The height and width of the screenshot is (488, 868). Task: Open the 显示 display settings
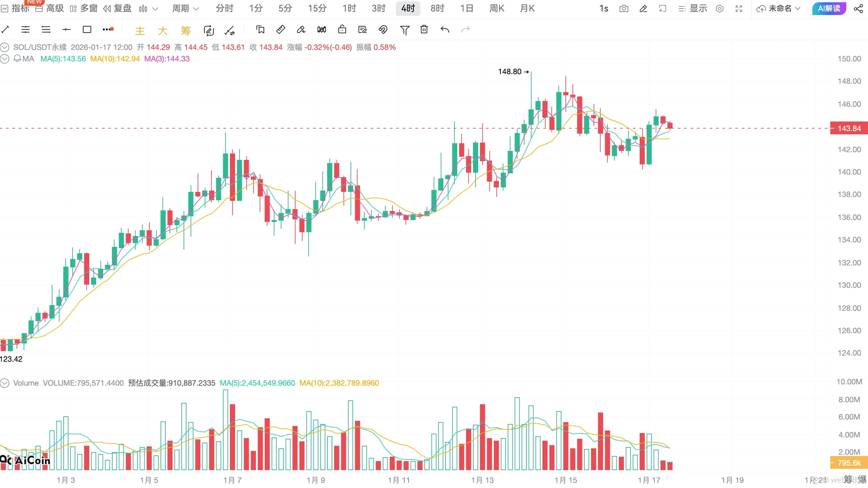(693, 8)
